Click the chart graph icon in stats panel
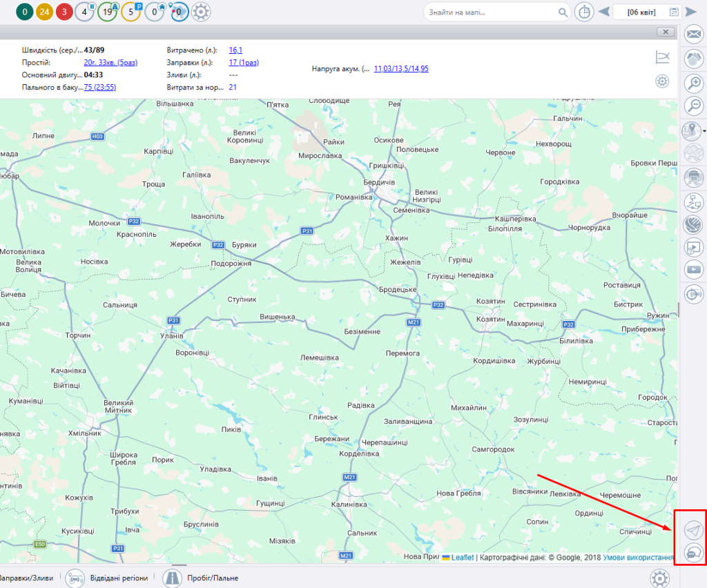 pyautogui.click(x=662, y=57)
